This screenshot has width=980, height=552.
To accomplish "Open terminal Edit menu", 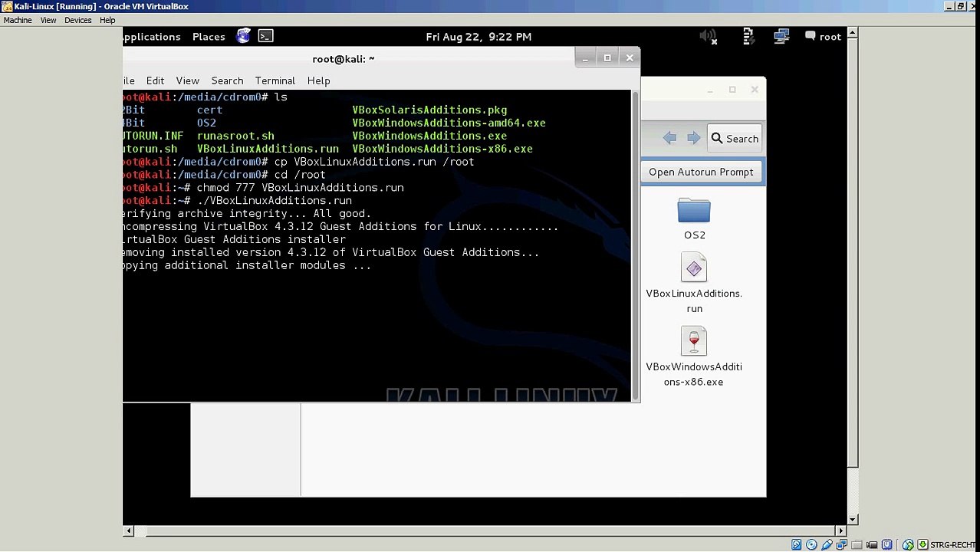I will click(x=155, y=80).
